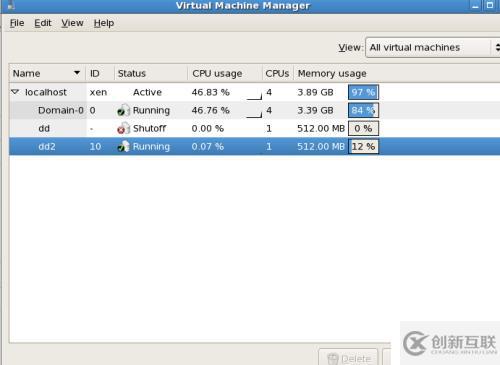This screenshot has height=365, width=500.
Task: Sort by the ID column header
Action: (x=100, y=73)
